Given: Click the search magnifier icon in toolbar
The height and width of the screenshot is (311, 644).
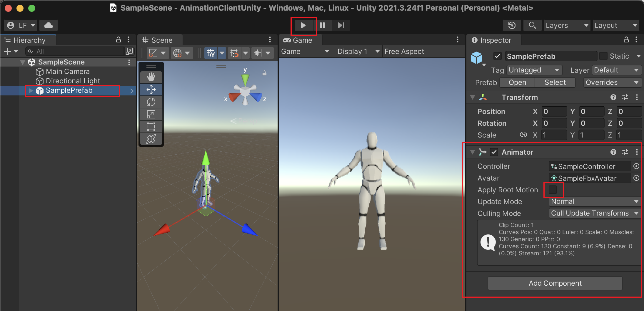Looking at the screenshot, I should [532, 25].
